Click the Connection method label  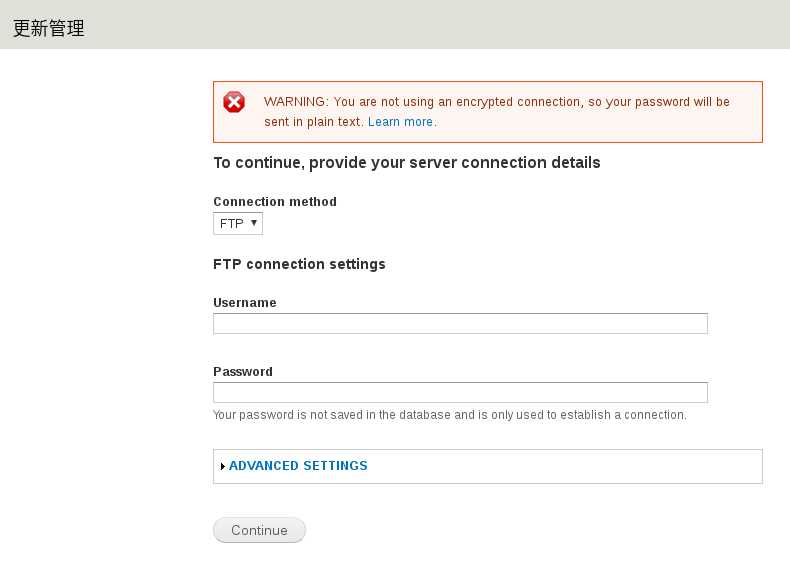(x=275, y=202)
